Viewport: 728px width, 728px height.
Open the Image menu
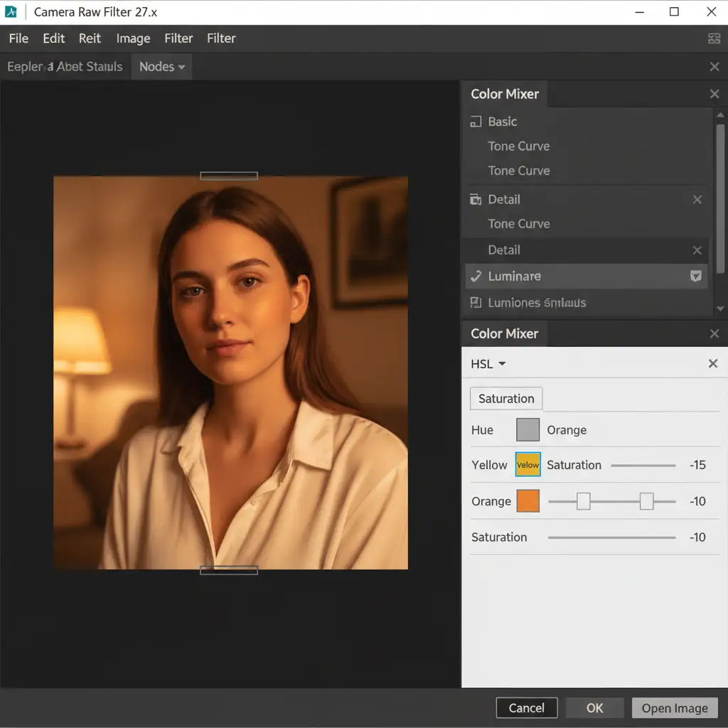tap(133, 38)
